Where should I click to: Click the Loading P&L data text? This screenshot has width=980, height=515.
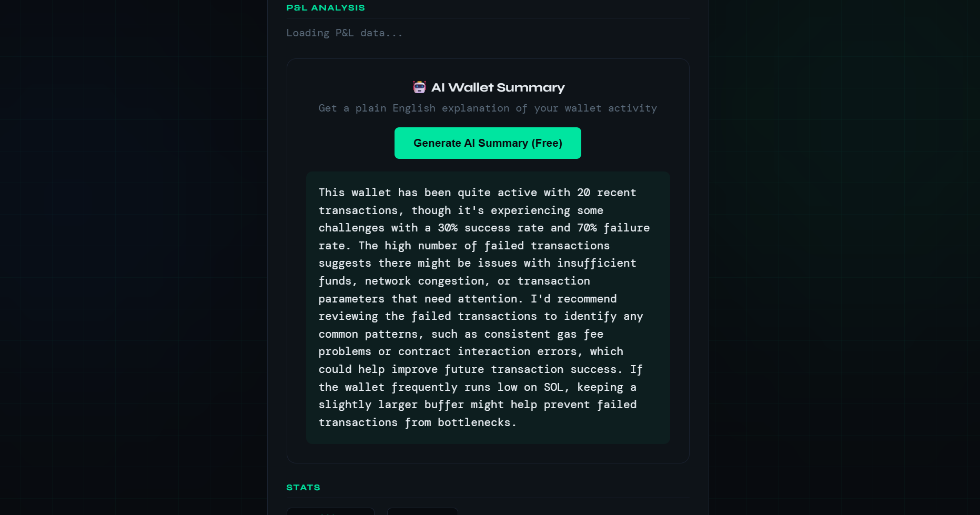coord(345,33)
